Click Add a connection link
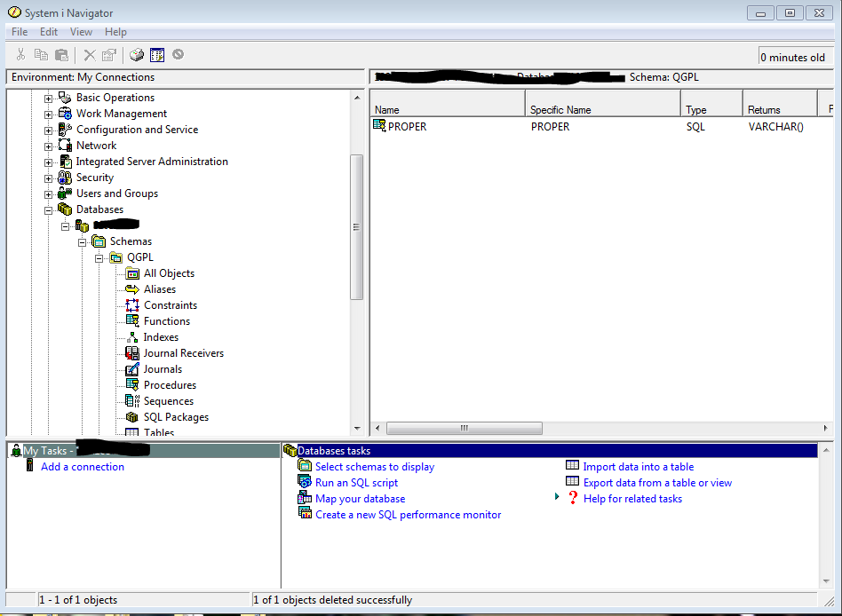Viewport: 842px width, 616px height. pos(83,467)
